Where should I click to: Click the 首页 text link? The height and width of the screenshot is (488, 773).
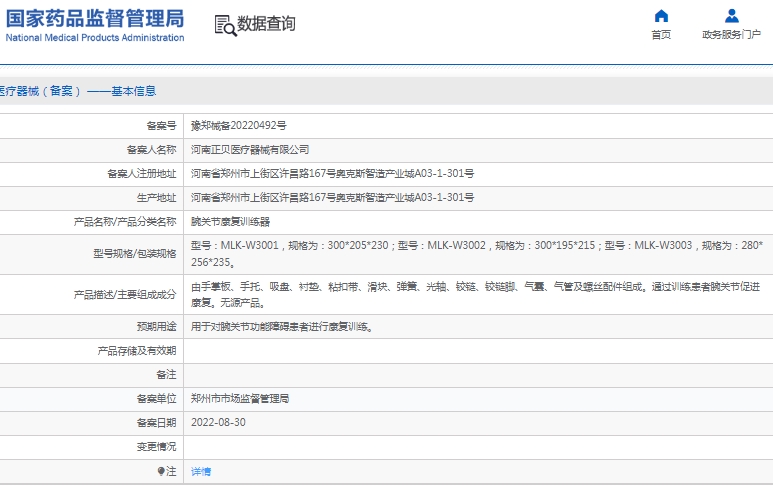click(x=661, y=35)
